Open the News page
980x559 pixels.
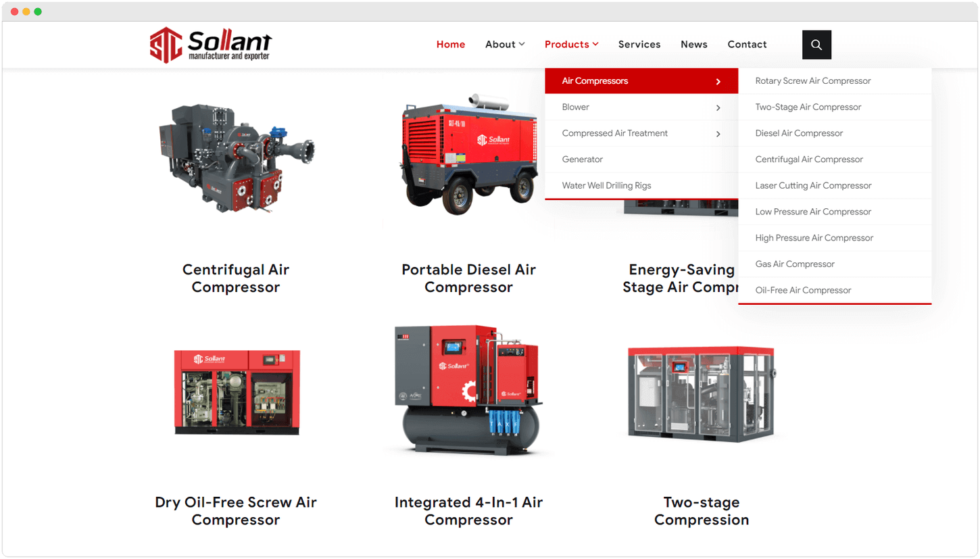(694, 45)
